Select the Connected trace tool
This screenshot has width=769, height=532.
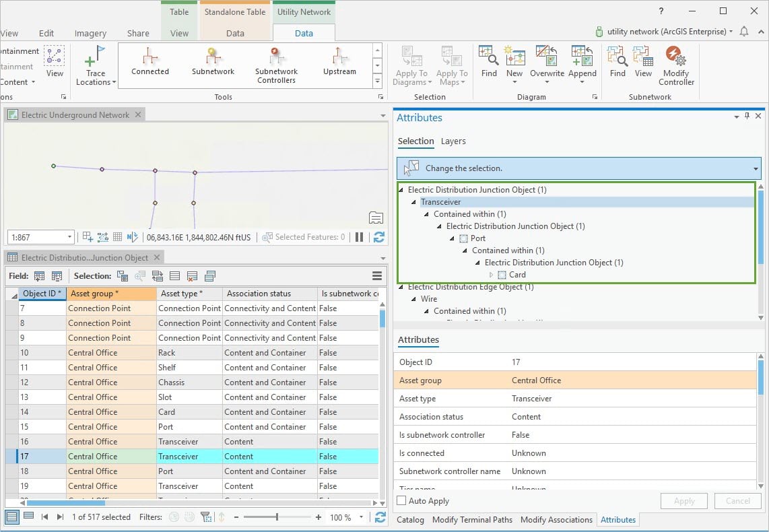pyautogui.click(x=150, y=62)
